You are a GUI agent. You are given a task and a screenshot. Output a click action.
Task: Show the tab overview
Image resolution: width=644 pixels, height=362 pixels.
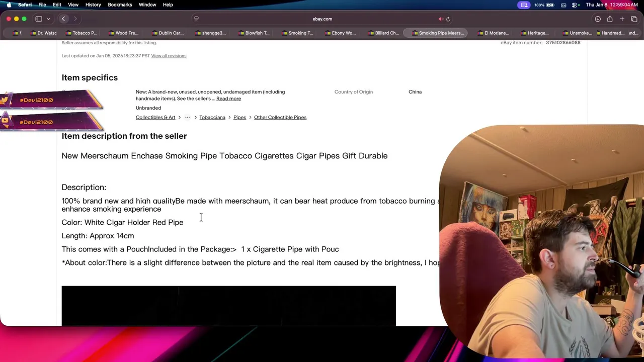634,19
